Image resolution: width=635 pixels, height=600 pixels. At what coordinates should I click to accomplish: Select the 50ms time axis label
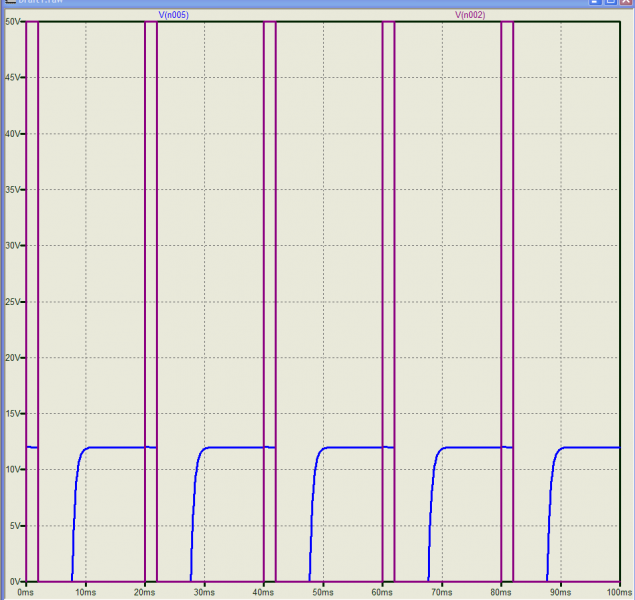click(x=323, y=592)
